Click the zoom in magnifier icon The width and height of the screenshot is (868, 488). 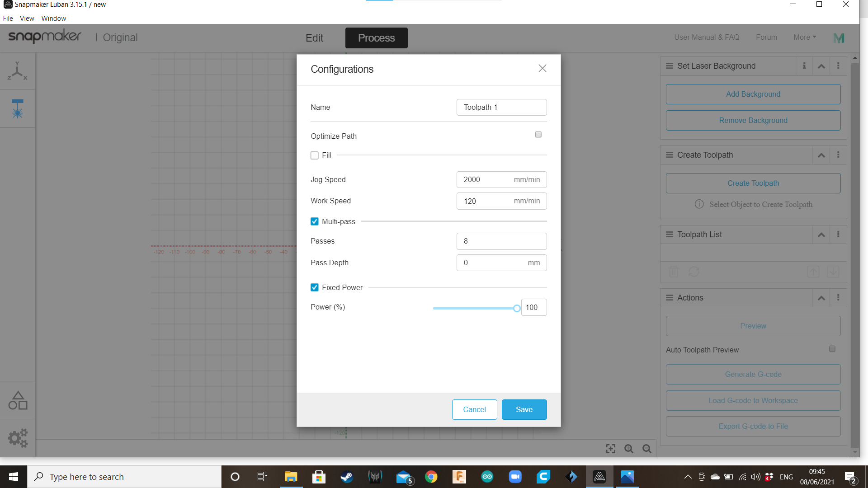[x=628, y=449]
